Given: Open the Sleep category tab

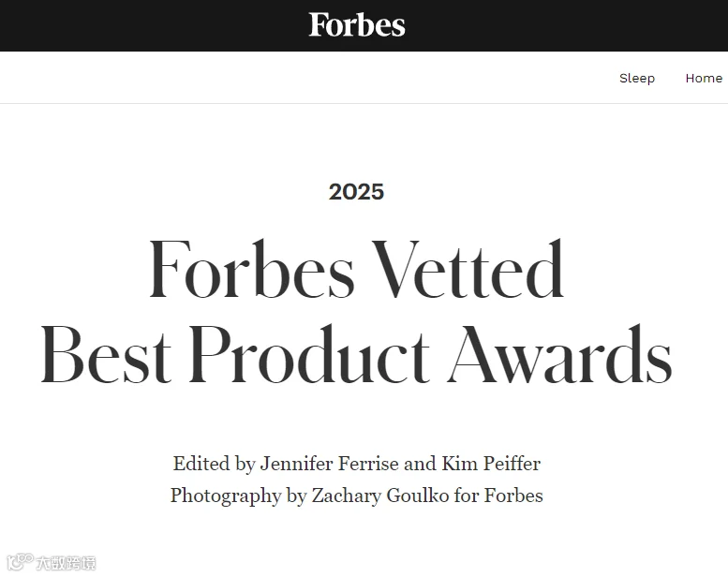Looking at the screenshot, I should click(x=637, y=78).
